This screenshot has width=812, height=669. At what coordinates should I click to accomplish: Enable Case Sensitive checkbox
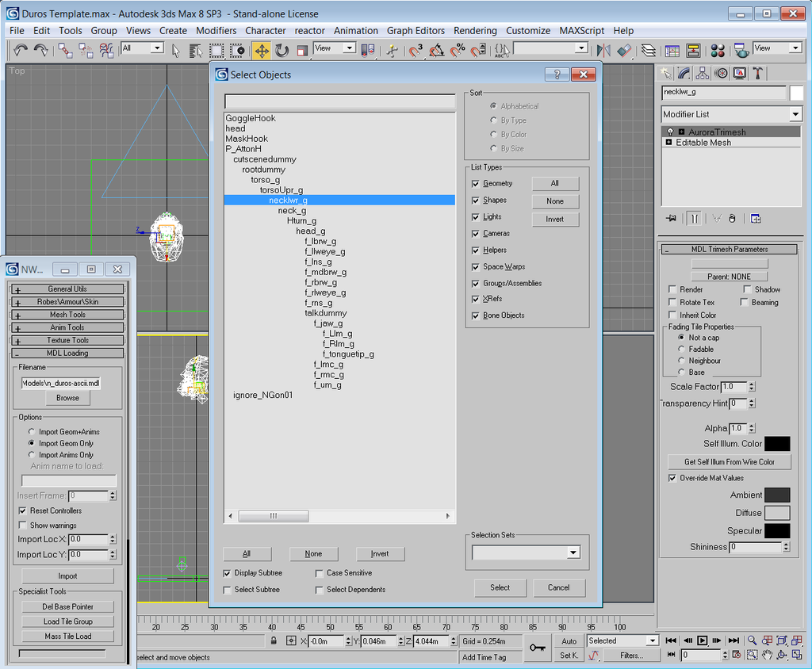click(319, 573)
